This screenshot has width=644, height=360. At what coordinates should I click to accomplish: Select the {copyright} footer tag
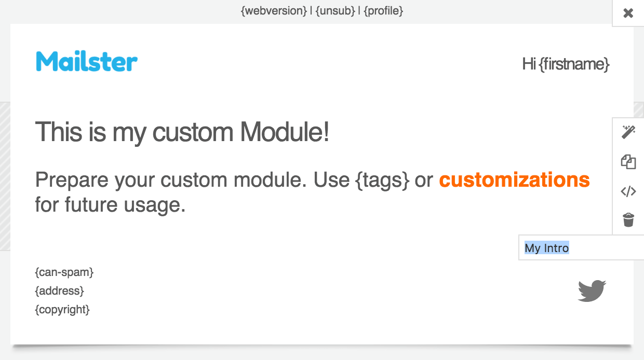pyautogui.click(x=62, y=310)
